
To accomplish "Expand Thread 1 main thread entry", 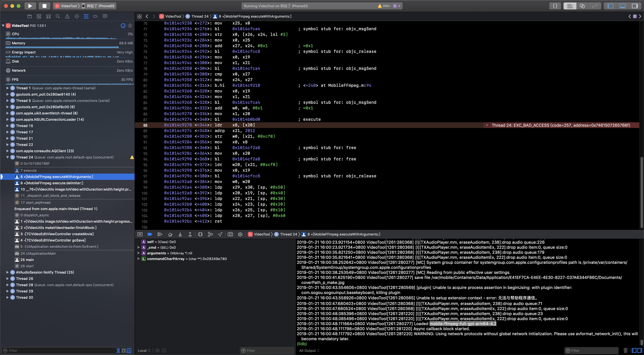I will pyautogui.click(x=7, y=88).
